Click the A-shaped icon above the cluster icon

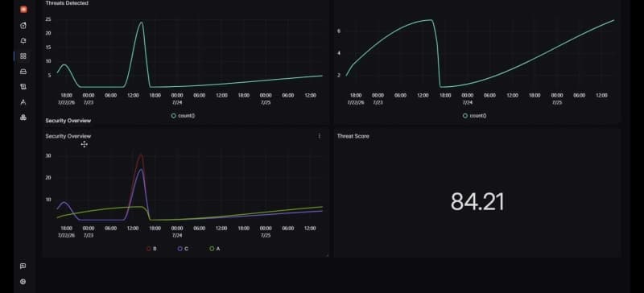pyautogui.click(x=23, y=102)
